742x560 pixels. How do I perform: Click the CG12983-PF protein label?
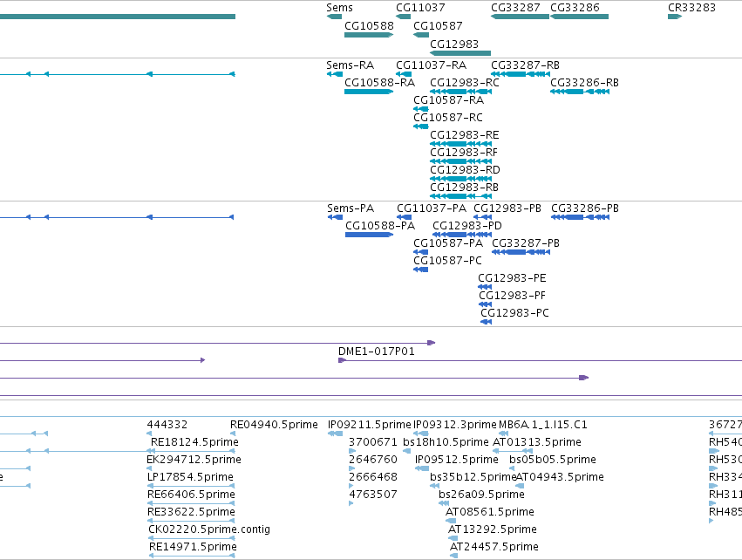tap(512, 296)
